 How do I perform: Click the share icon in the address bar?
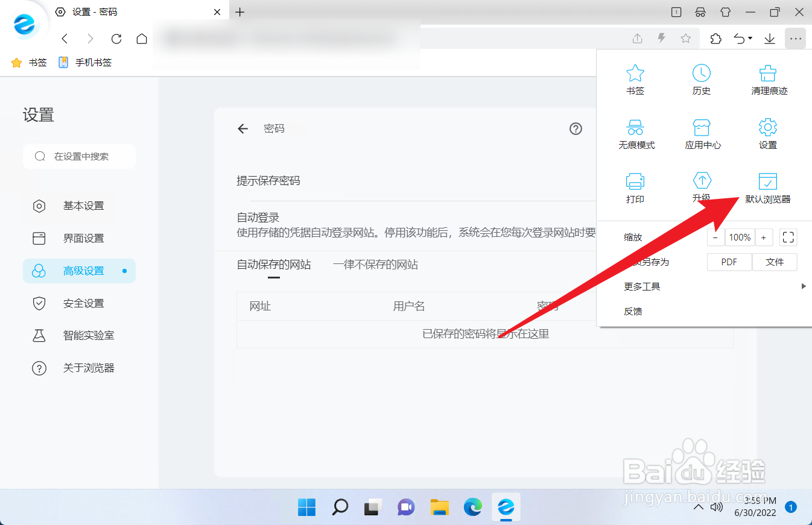638,39
